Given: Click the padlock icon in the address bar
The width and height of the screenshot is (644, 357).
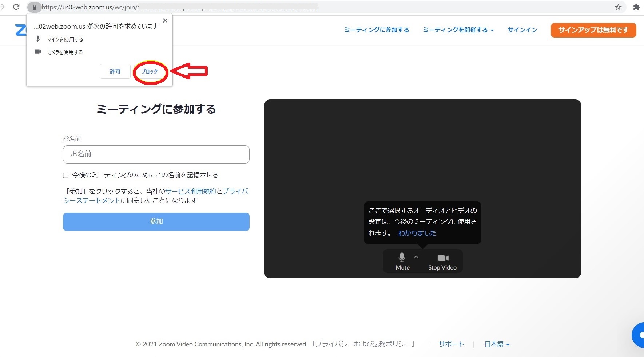Looking at the screenshot, I should [35, 7].
